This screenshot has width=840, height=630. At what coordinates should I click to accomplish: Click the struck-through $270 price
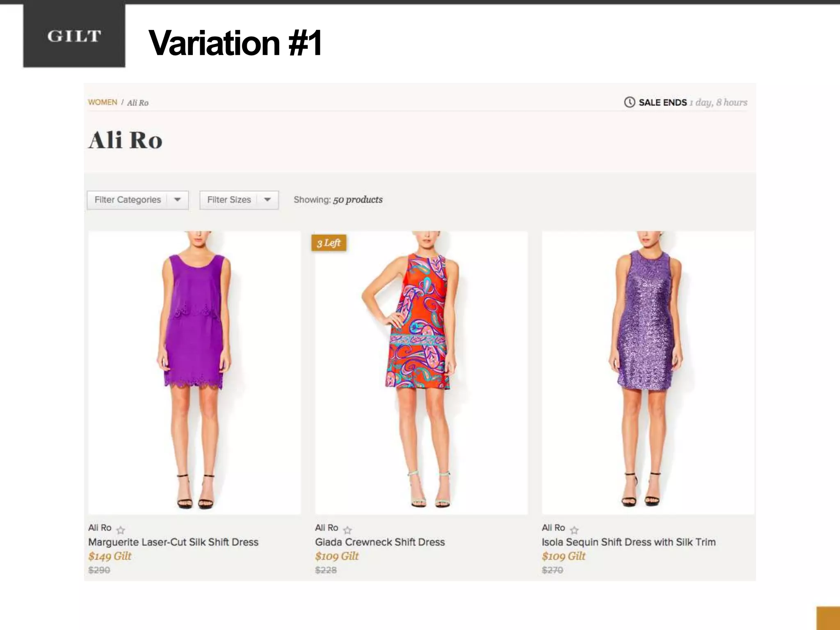point(552,570)
